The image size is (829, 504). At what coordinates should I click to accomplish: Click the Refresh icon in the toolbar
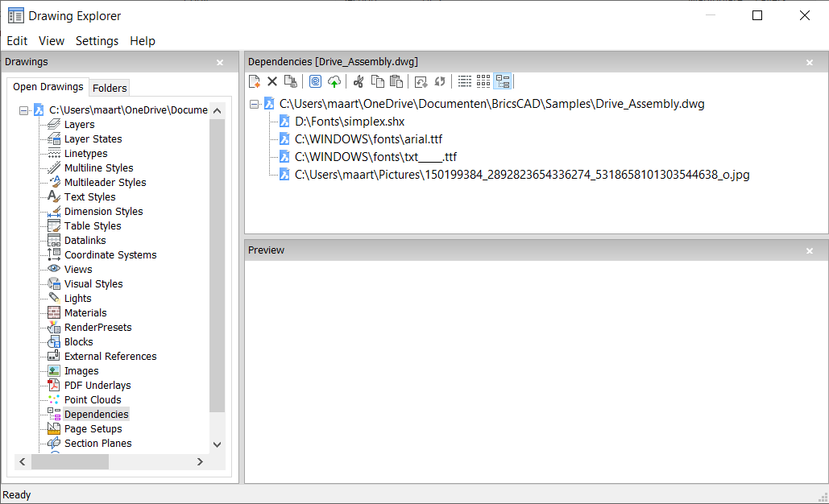tap(440, 81)
